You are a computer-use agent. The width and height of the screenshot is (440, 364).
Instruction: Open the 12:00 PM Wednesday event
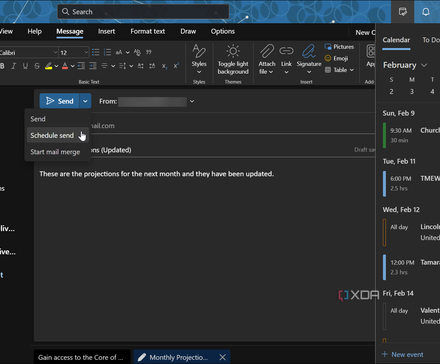pyautogui.click(x=411, y=267)
